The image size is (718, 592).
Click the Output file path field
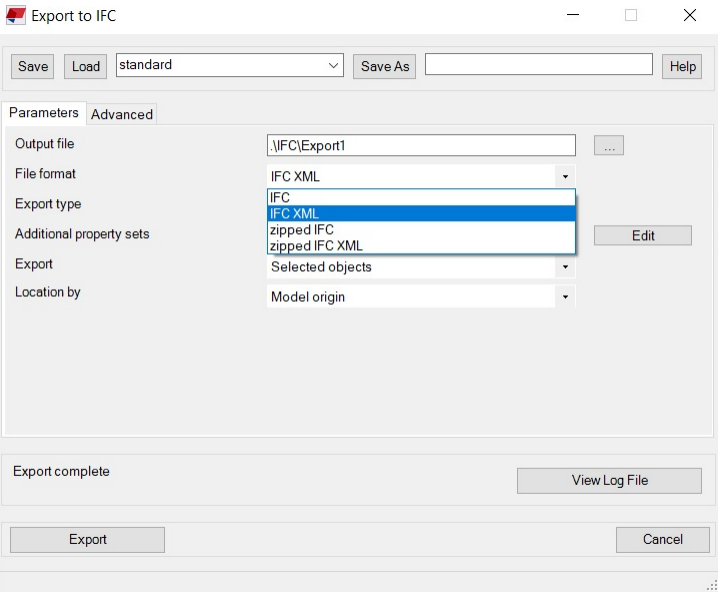pos(421,146)
